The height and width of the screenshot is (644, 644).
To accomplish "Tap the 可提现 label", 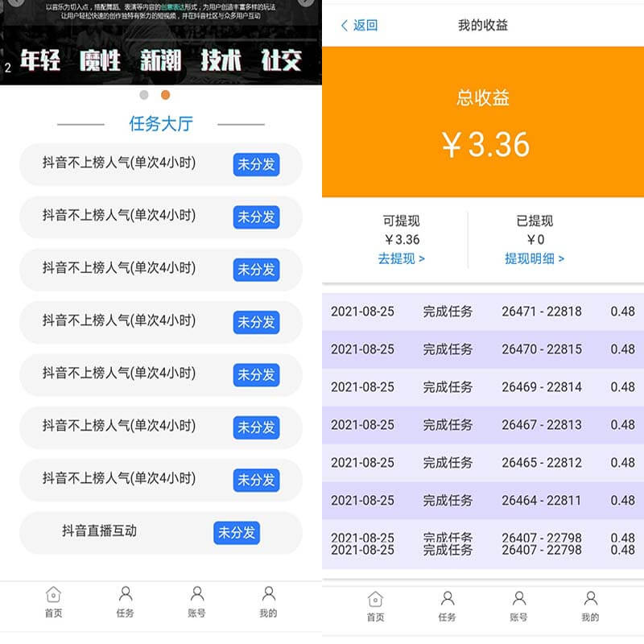I will pos(401,221).
